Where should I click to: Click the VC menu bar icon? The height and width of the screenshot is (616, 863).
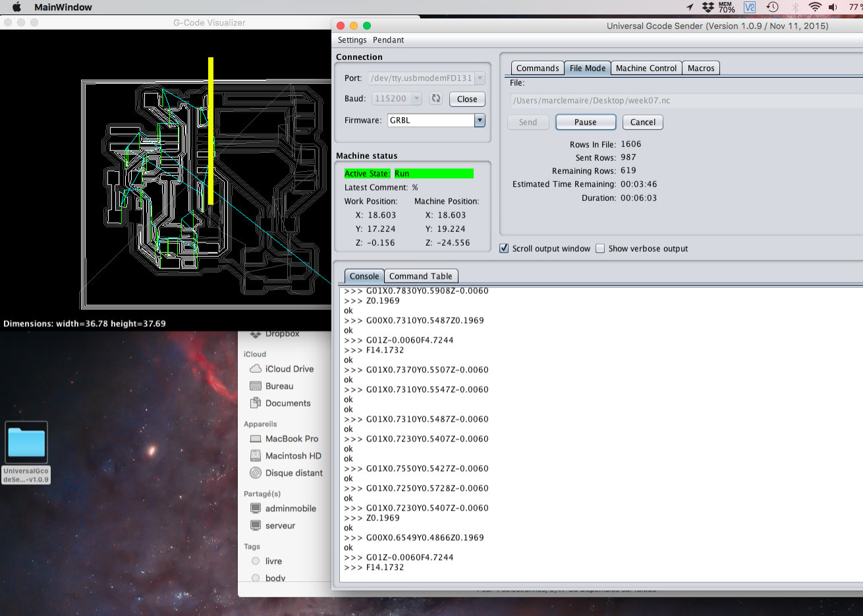(x=750, y=7)
